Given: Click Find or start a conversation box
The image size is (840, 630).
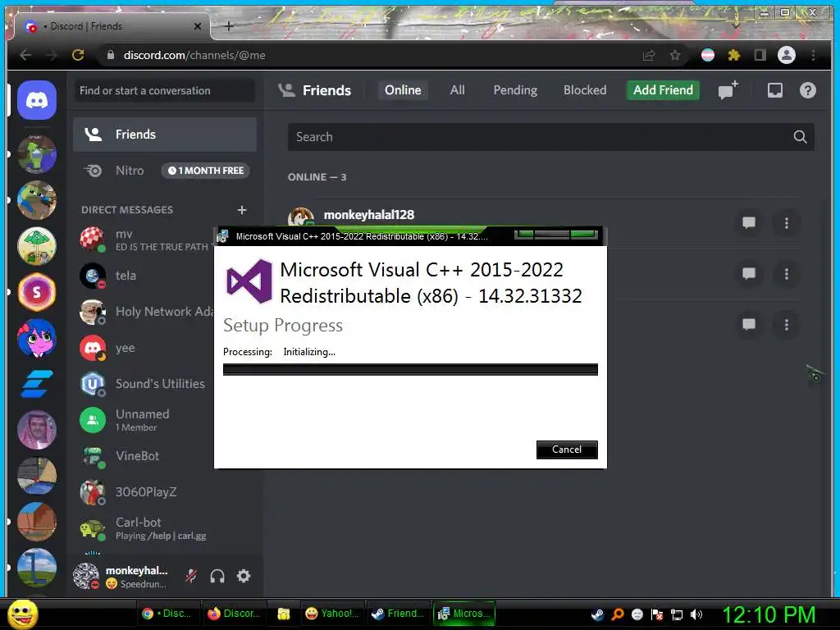Looking at the screenshot, I should [x=164, y=90].
